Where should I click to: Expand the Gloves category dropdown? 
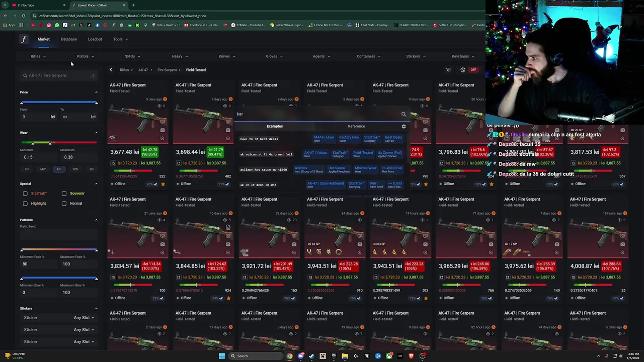tap(274, 56)
